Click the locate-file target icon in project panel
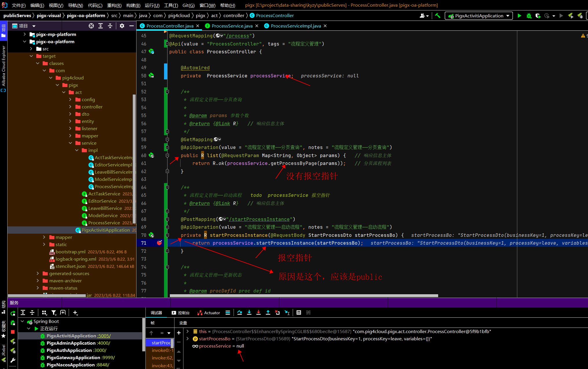This screenshot has width=588, height=369. 91,26
